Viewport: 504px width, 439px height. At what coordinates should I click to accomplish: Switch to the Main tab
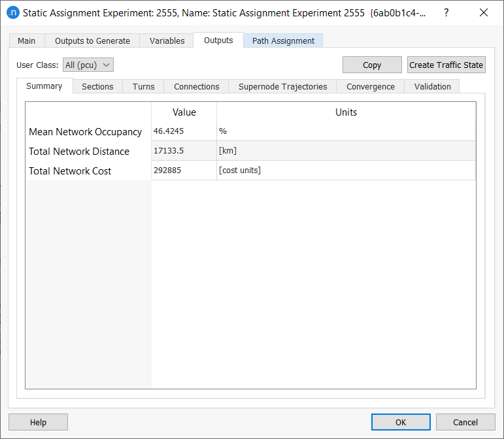(27, 41)
